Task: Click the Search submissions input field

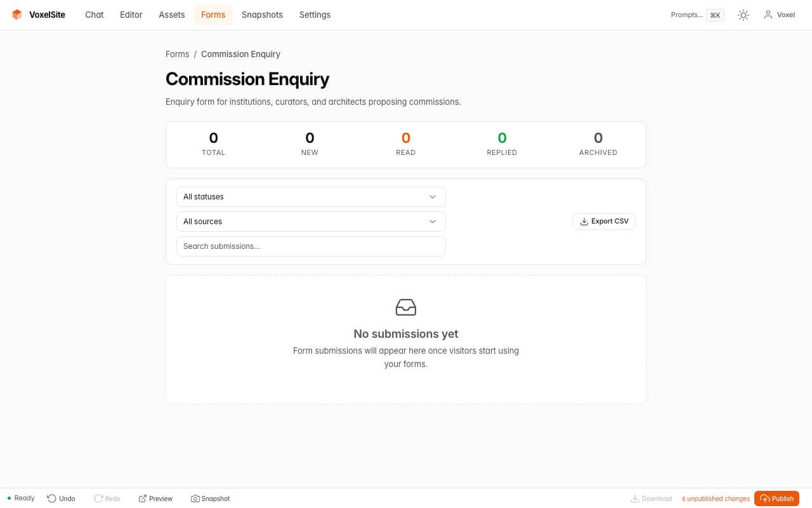Action: coord(311,246)
